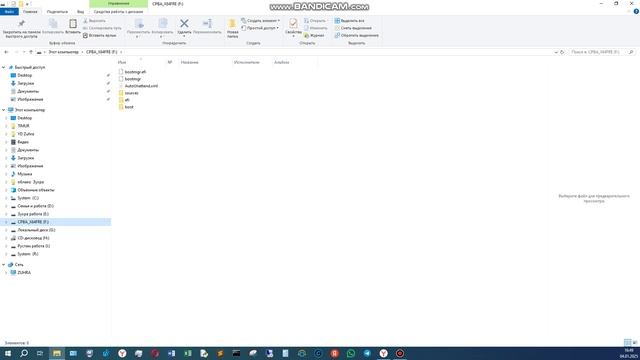Select the bootmgr.efi file
Viewport: 640px width, 360px height.
point(135,72)
